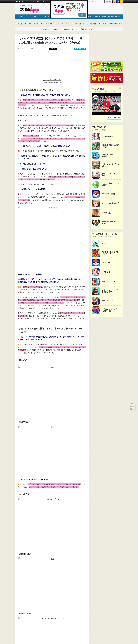Click the pink App icon in the header
The height and width of the screenshot is (644, 138).
point(114,2)
